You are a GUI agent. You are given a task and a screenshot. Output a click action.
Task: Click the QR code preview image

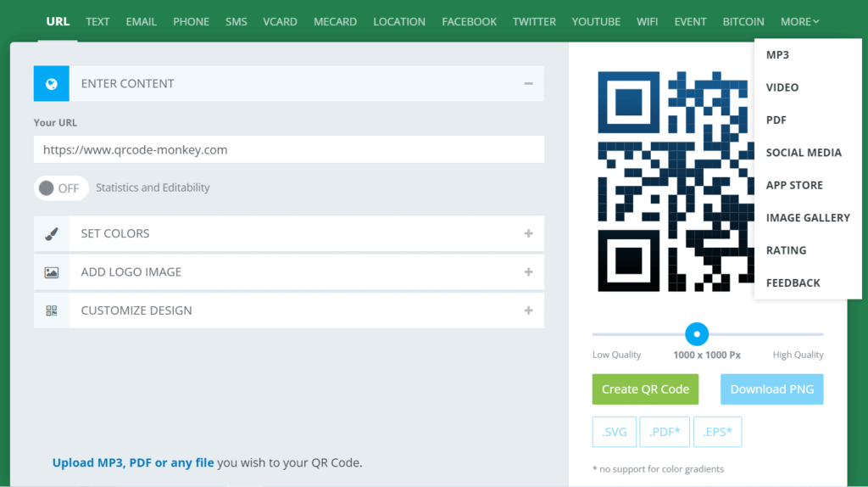tap(676, 182)
